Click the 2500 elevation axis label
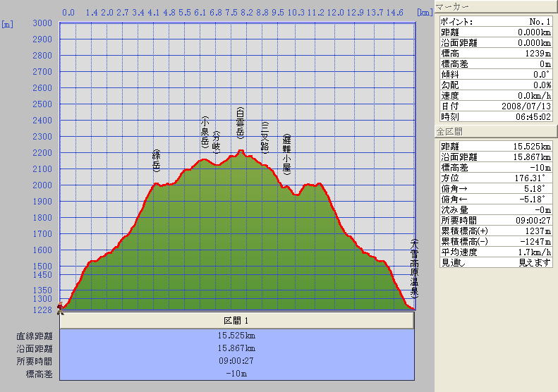Screen dimensions: 558x392 42,104
